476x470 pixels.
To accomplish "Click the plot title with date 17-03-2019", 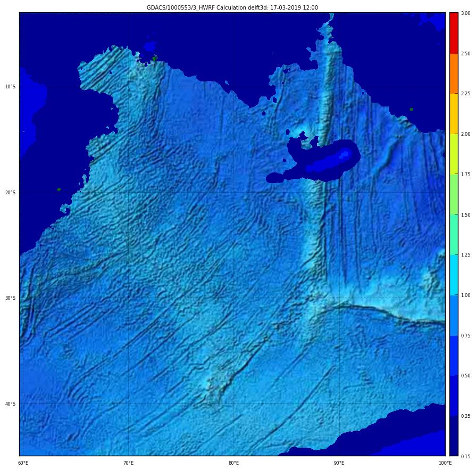I will 232,7.
